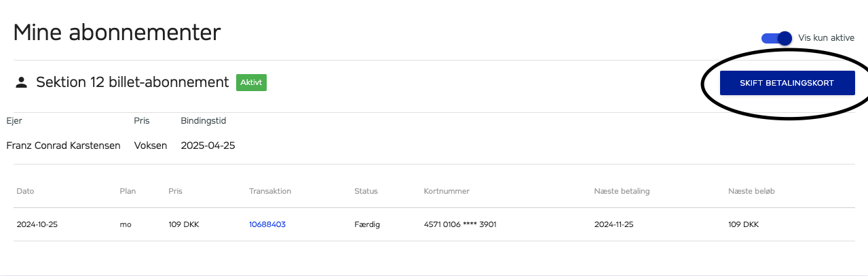Click the Transaktion column header
This screenshot has height=276, width=868.
270,191
